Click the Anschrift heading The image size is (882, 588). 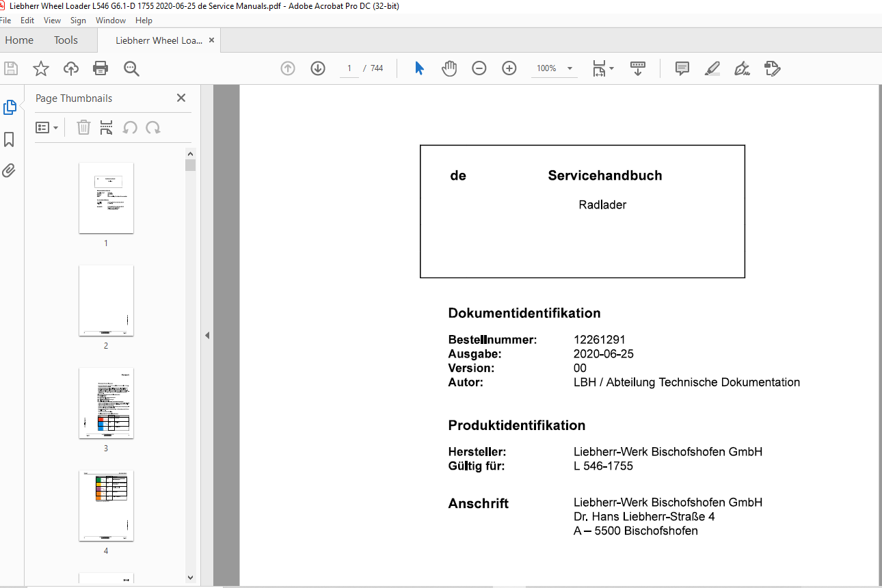click(479, 504)
